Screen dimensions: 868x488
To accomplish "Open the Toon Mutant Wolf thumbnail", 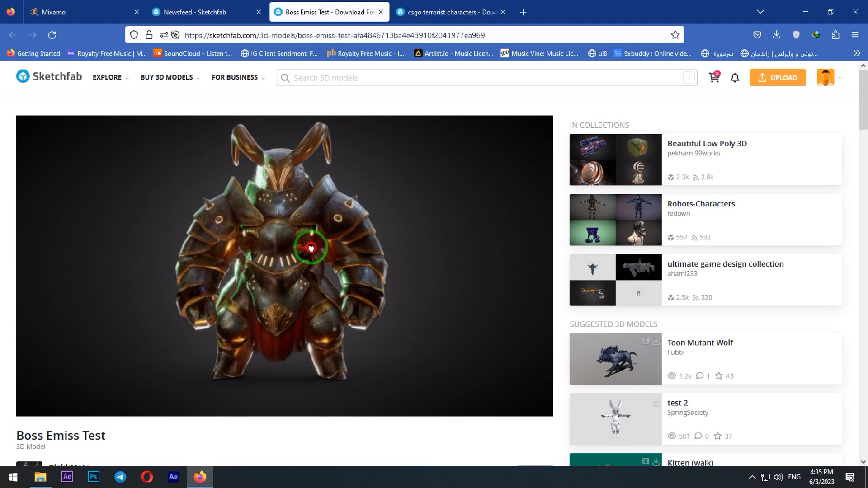I will coord(615,359).
